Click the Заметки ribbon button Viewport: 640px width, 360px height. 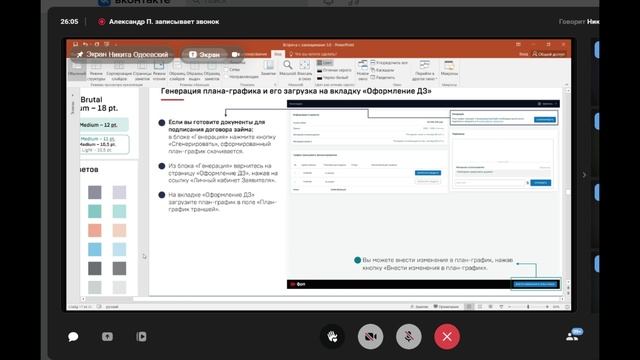click(x=268, y=68)
